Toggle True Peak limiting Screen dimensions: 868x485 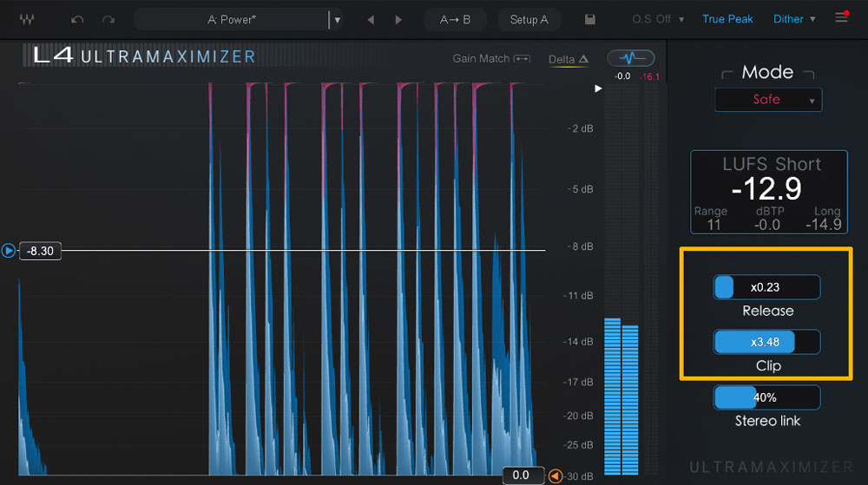click(727, 19)
